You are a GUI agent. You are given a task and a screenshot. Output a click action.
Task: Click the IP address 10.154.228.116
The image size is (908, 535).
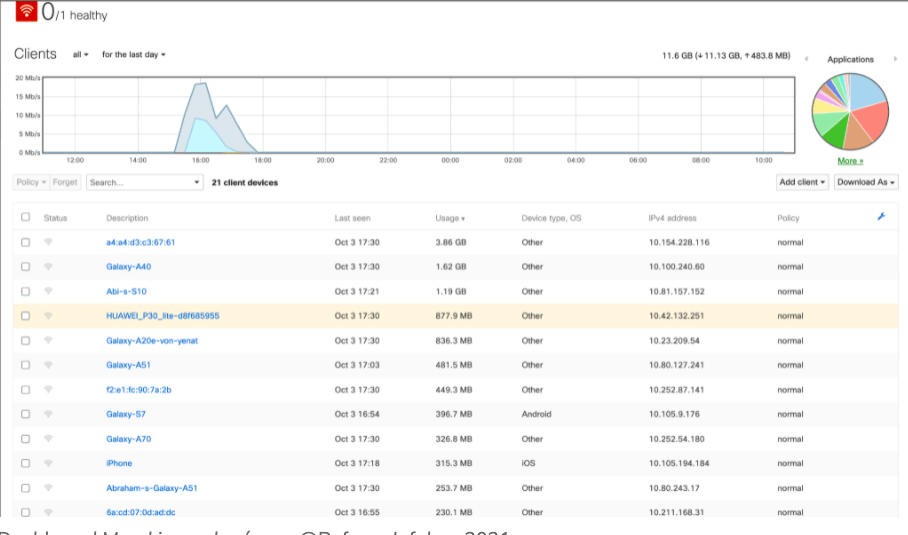(x=679, y=243)
